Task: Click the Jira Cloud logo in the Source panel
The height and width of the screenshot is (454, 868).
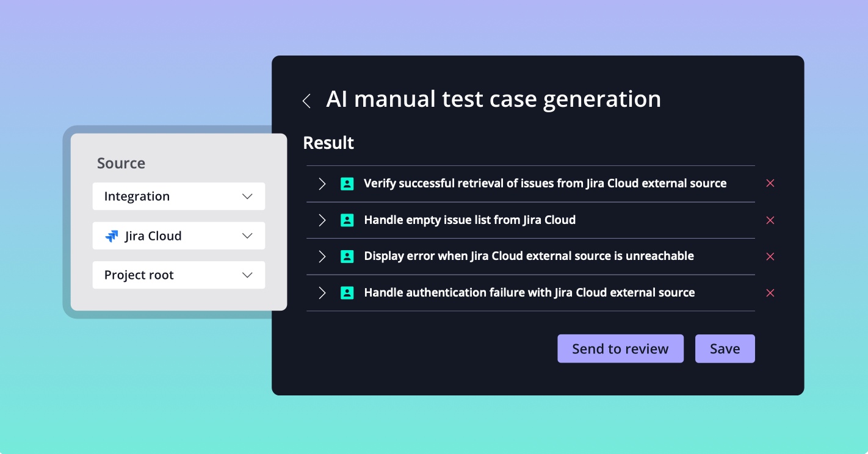Action: click(x=112, y=236)
